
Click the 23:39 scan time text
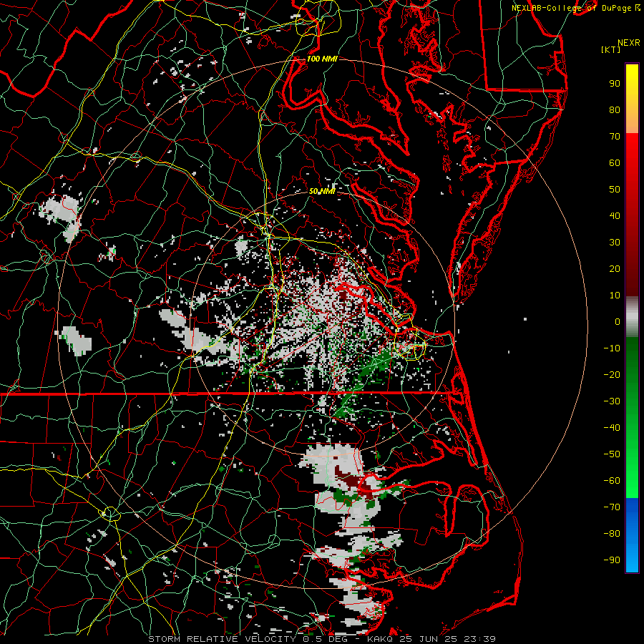[479, 639]
